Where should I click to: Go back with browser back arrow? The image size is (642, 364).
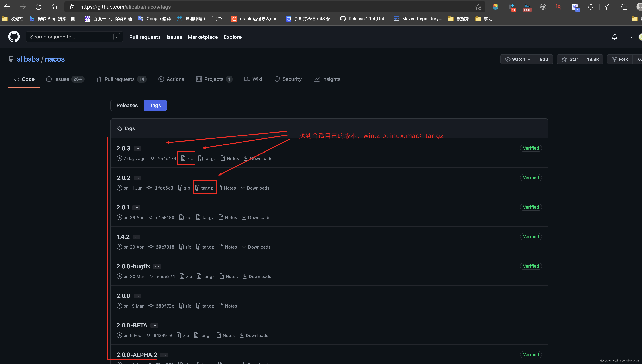point(7,7)
